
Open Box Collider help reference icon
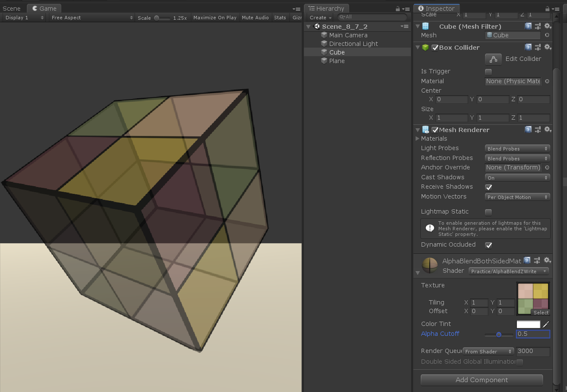coord(528,47)
